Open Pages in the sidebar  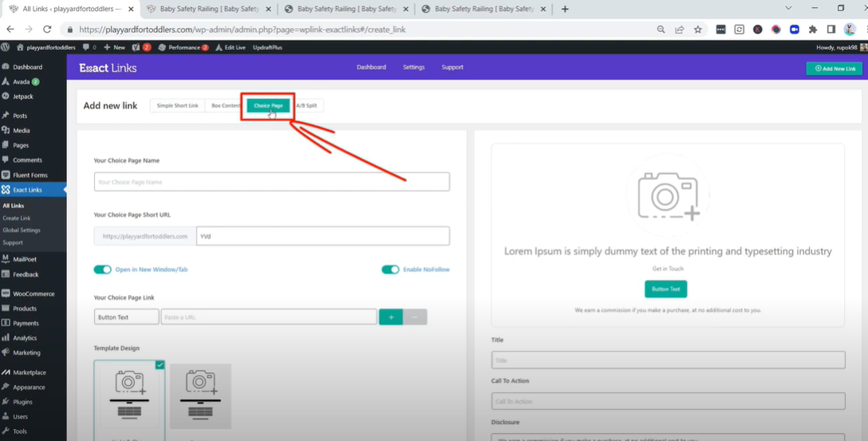tap(21, 145)
